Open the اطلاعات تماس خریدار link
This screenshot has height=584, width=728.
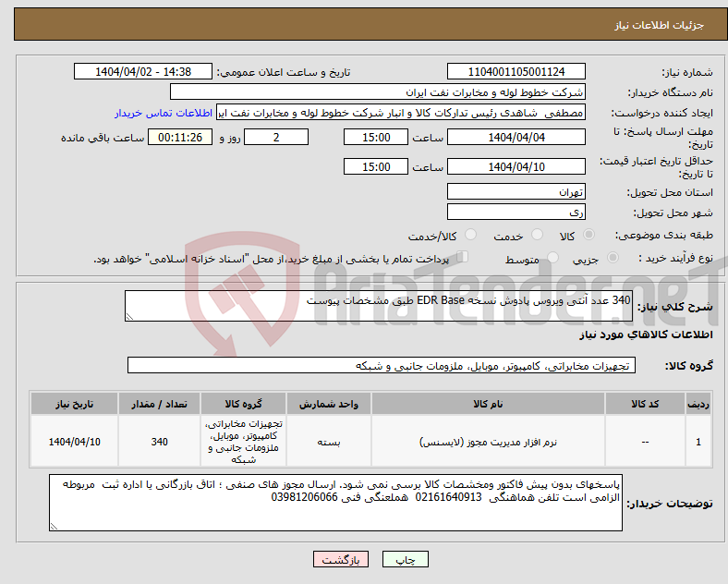164,113
